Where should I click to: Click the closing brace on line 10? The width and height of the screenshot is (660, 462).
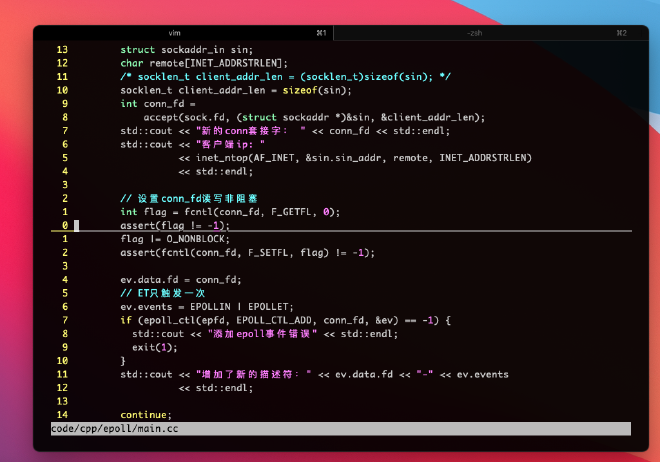point(123,361)
